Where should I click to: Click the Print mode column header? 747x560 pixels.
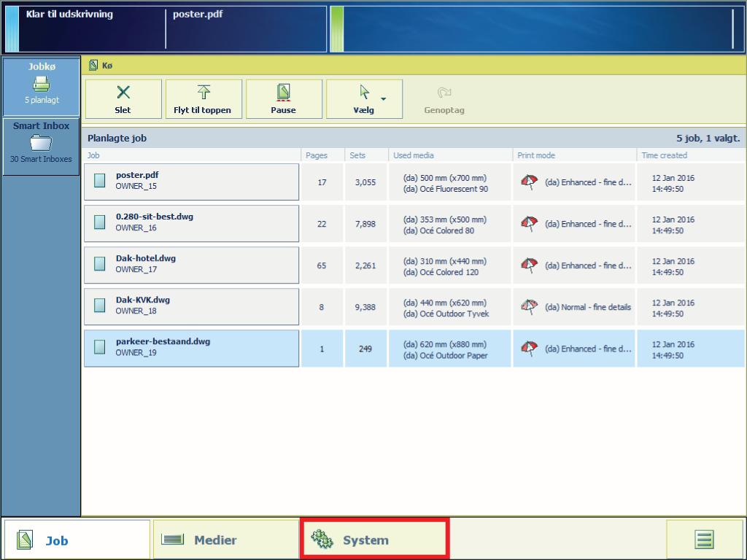536,155
